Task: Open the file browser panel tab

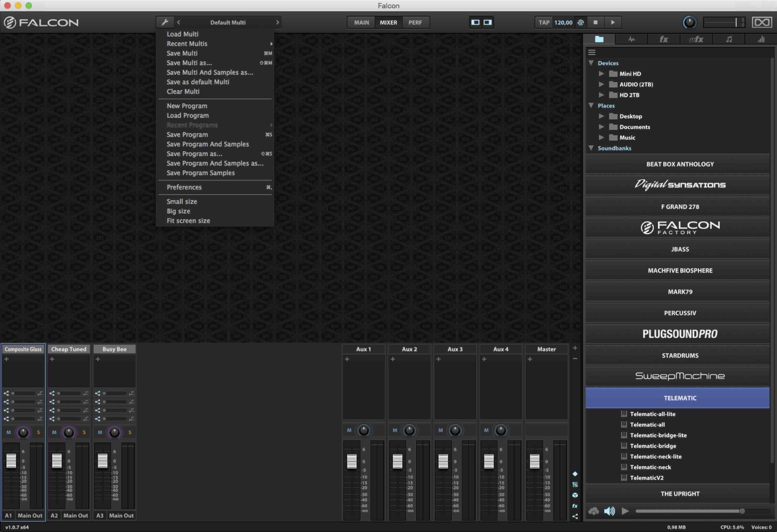Action: click(599, 39)
